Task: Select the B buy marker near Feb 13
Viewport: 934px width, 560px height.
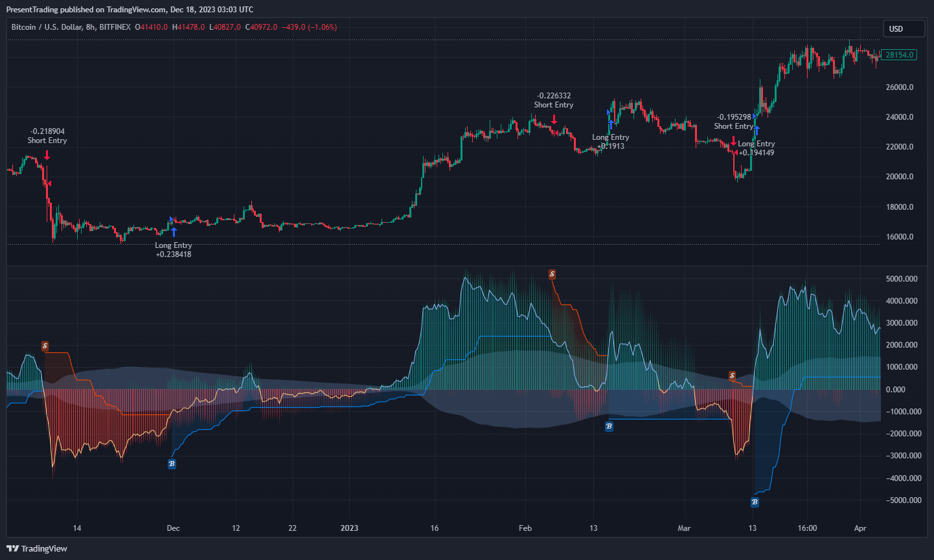Action: tap(609, 427)
